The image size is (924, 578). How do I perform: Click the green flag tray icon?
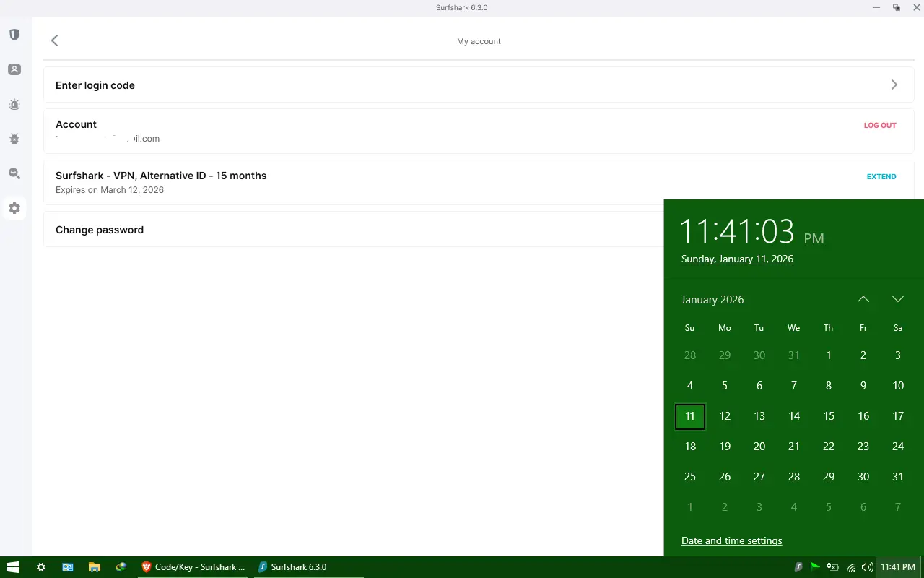click(x=815, y=567)
